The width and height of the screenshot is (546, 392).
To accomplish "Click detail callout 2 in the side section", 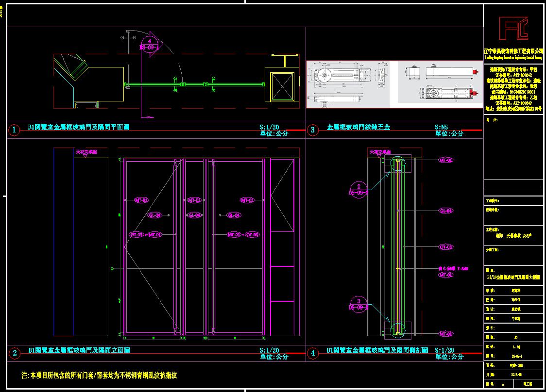I will pos(358,189).
